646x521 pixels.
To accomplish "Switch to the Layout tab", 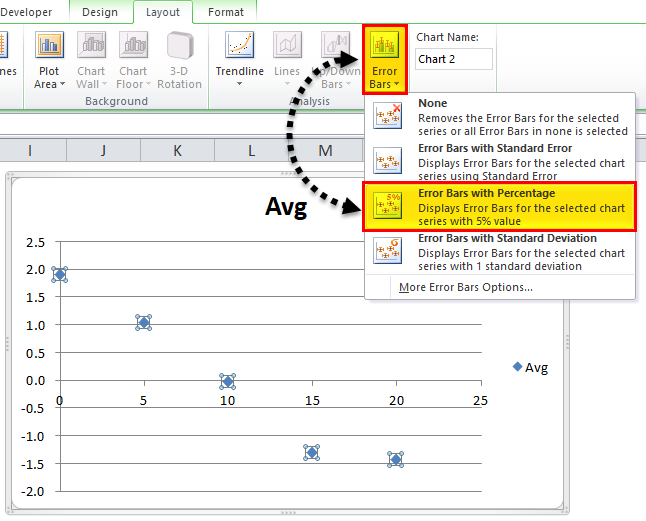I will 163,12.
